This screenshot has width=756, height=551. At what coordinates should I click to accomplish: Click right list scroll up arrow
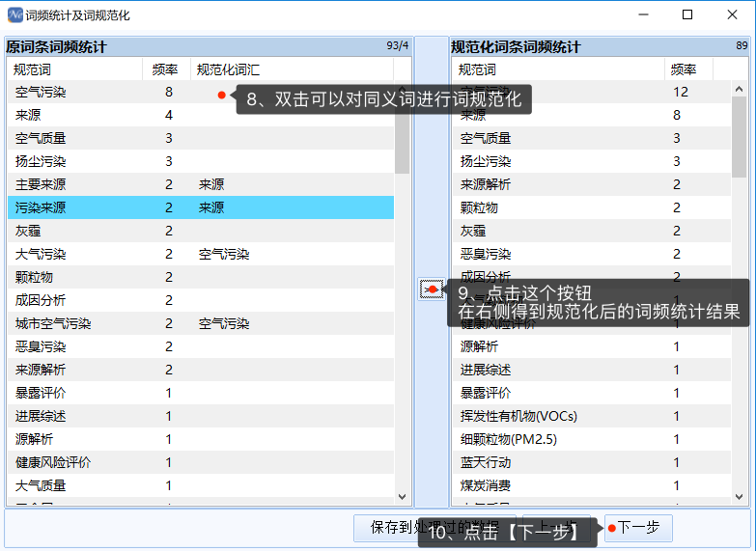(739, 89)
